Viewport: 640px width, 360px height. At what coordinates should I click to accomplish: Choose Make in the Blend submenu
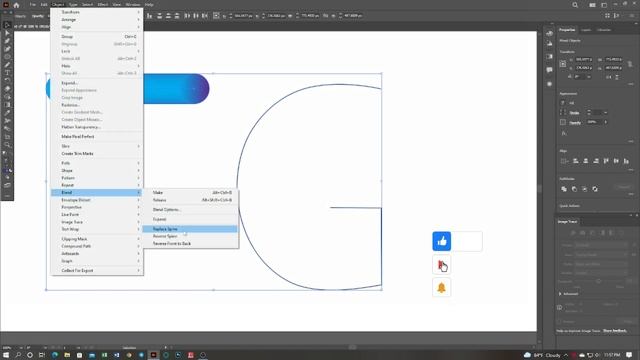tap(190, 192)
